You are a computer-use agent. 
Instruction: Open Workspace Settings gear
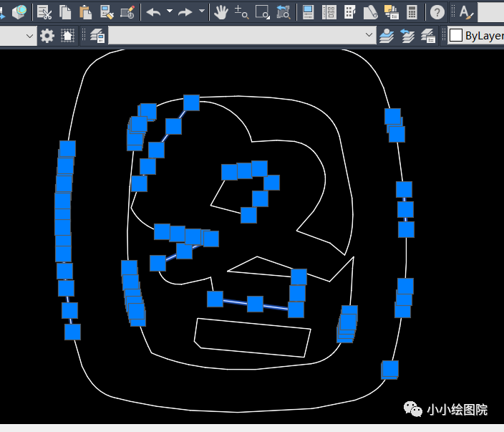click(x=47, y=35)
